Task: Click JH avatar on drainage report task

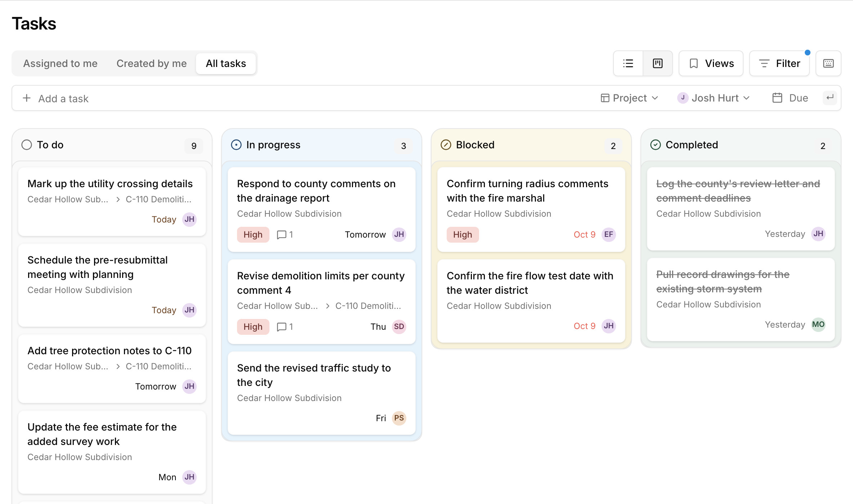Action: pos(399,234)
